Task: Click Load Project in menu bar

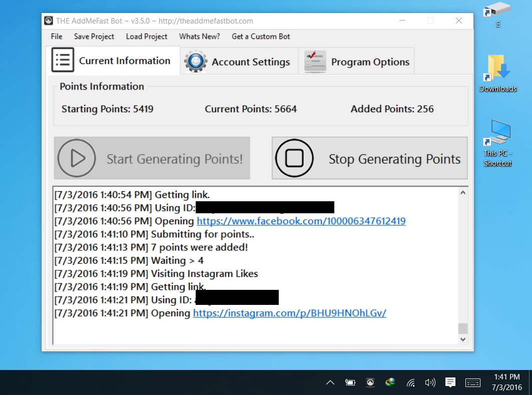Action: tap(147, 37)
